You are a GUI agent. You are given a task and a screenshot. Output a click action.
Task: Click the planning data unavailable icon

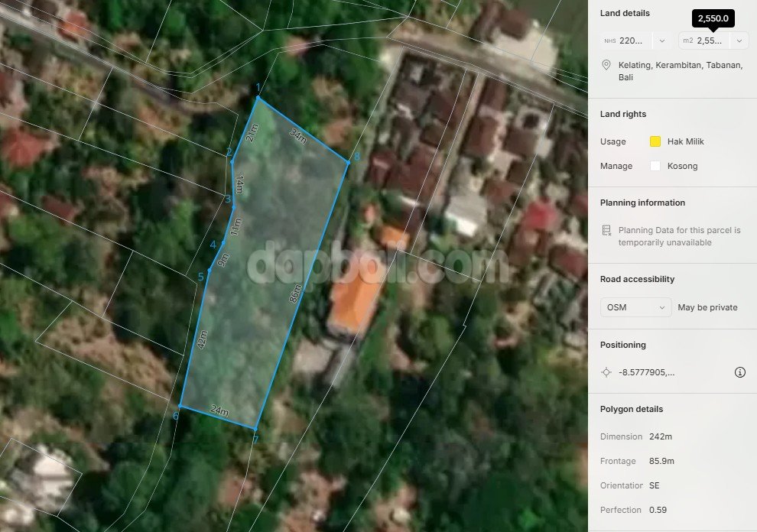(x=606, y=230)
